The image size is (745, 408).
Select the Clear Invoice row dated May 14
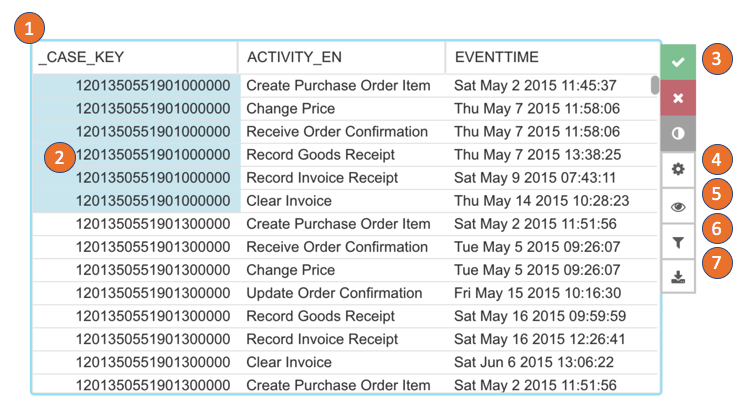289,201
